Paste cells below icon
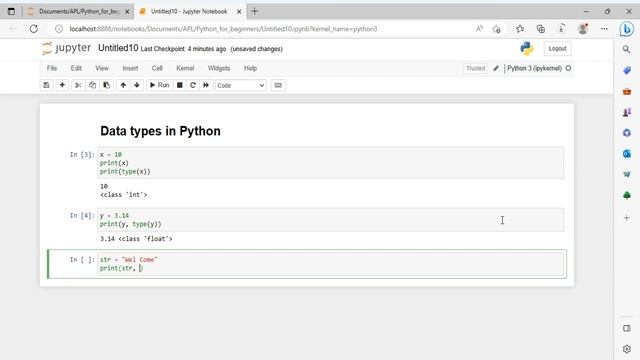 point(107,85)
